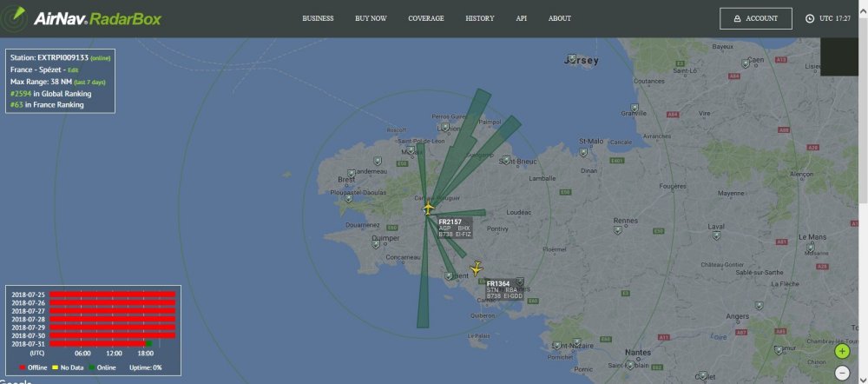Open the COVERAGE menu item
The image size is (868, 384).
click(x=425, y=18)
